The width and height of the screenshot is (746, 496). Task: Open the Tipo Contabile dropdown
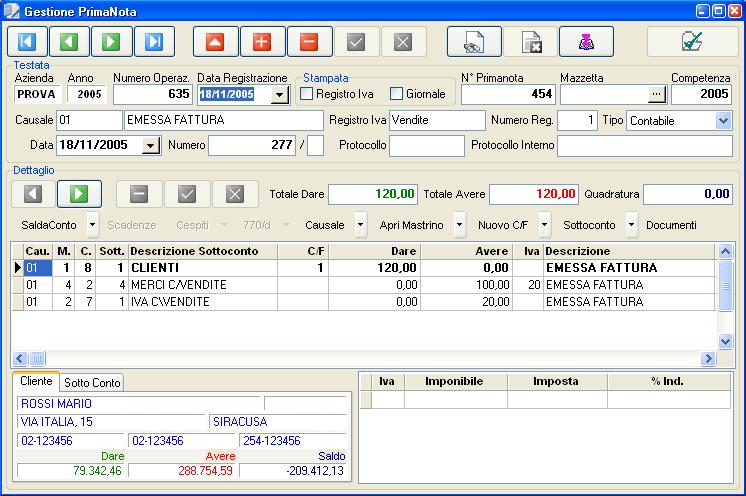pyautogui.click(x=723, y=121)
